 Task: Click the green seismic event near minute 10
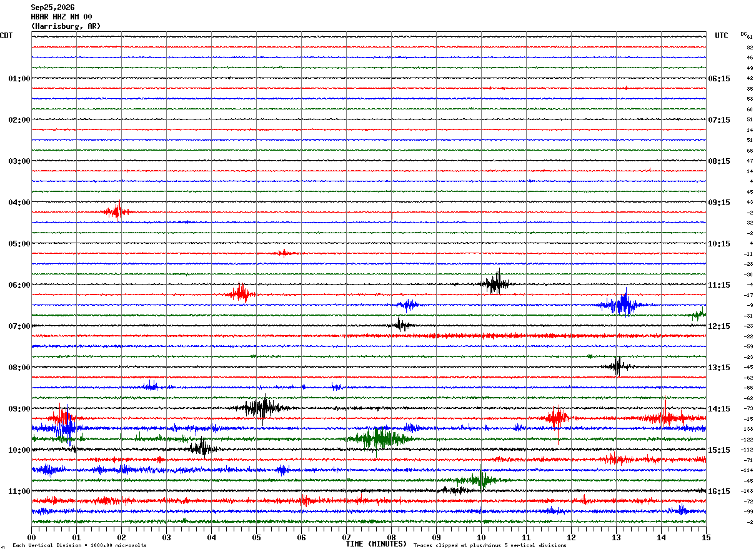point(480,480)
